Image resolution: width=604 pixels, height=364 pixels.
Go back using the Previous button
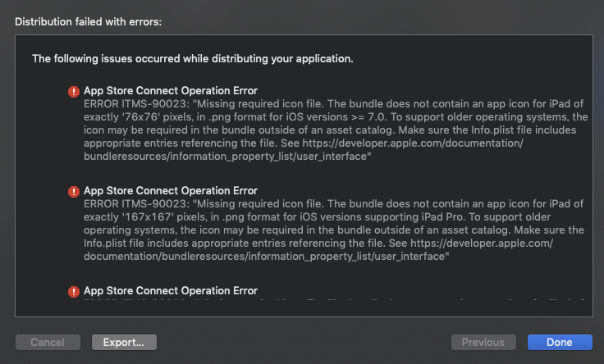(483, 342)
